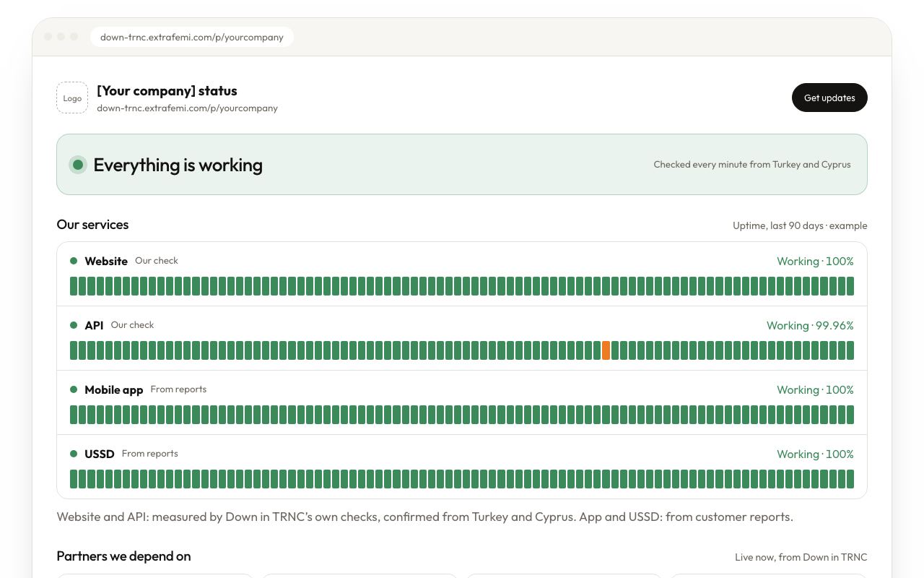Click the status page URL under the title
Screen dimensions: 924x578
click(187, 108)
